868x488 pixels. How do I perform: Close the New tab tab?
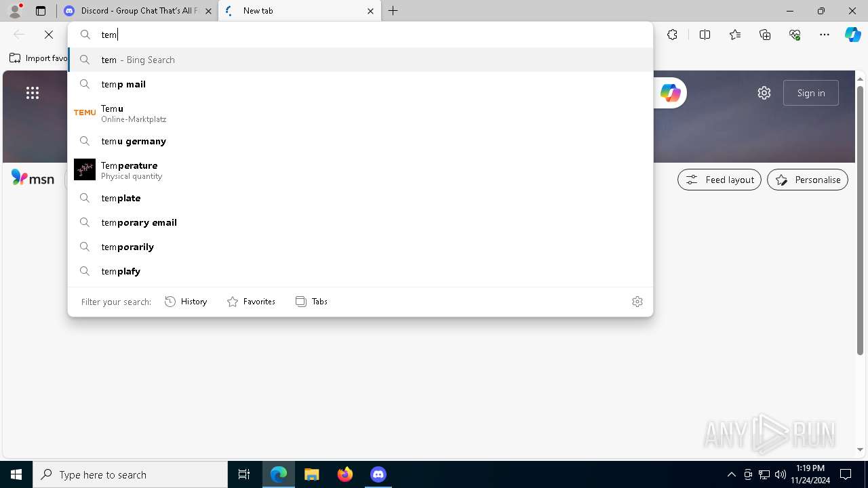coord(370,11)
